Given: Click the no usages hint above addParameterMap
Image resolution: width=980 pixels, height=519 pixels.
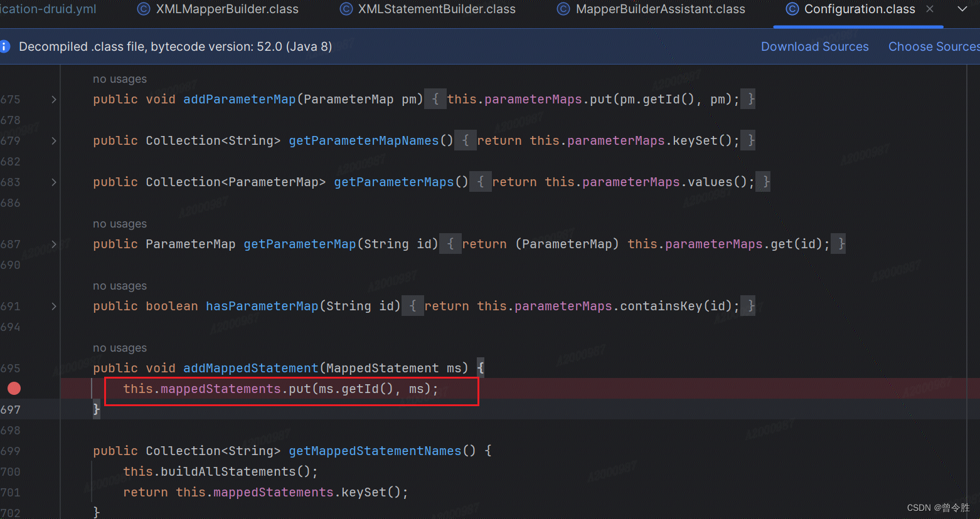Looking at the screenshot, I should [120, 79].
